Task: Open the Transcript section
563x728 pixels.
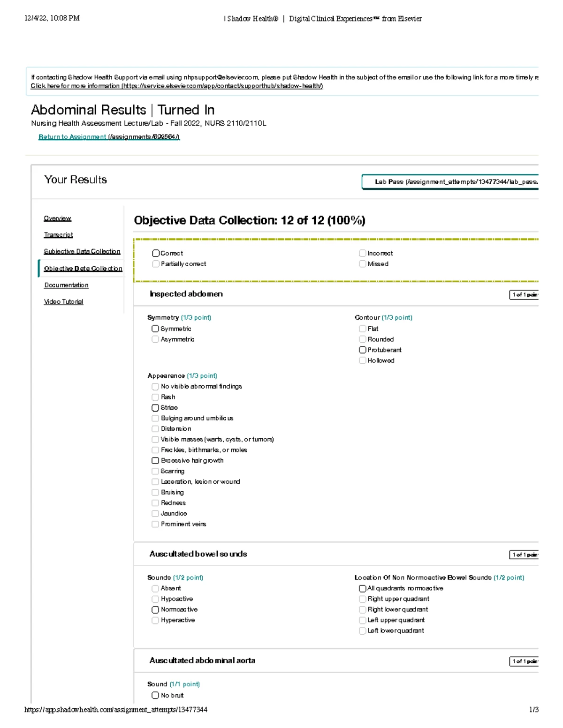Action: [58, 234]
